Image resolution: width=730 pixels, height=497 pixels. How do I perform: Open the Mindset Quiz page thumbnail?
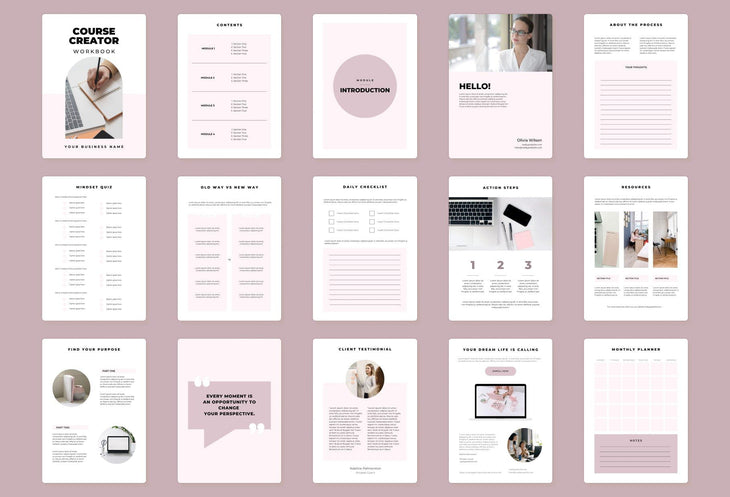coord(94,249)
